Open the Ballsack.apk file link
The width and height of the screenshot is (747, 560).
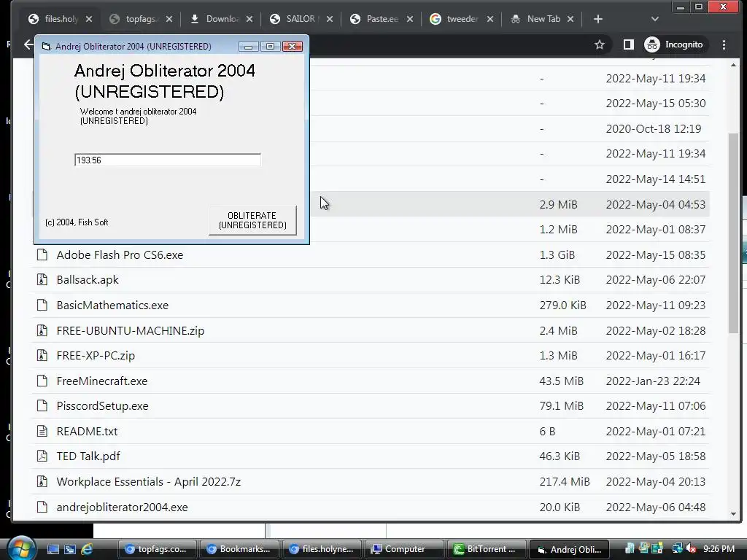(x=88, y=280)
